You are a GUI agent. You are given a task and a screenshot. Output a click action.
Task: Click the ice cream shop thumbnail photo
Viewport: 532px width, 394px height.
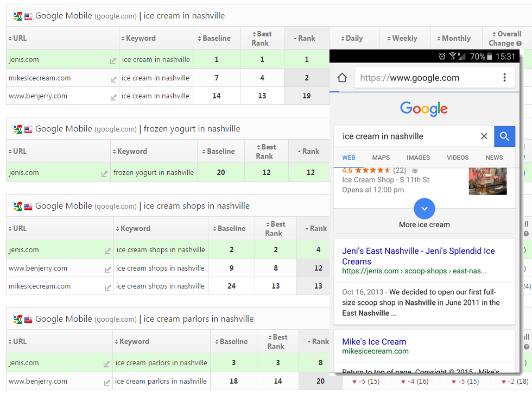pyautogui.click(x=487, y=181)
